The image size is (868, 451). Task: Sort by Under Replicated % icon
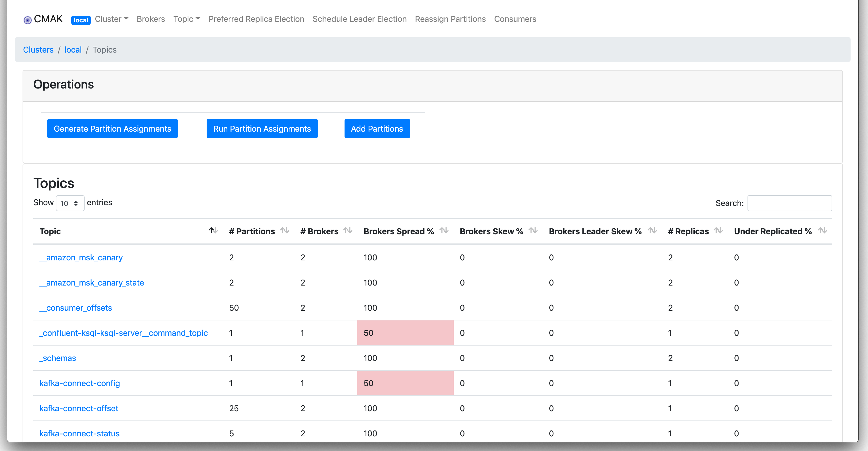coord(823,231)
